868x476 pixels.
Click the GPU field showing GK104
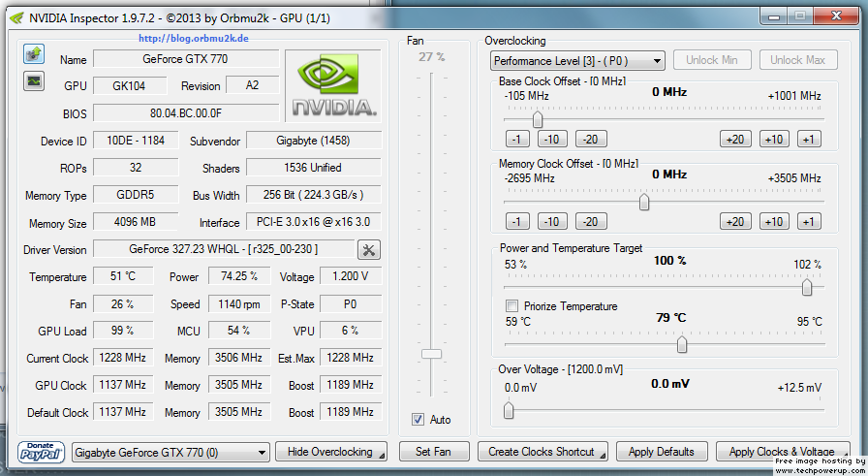(x=130, y=86)
